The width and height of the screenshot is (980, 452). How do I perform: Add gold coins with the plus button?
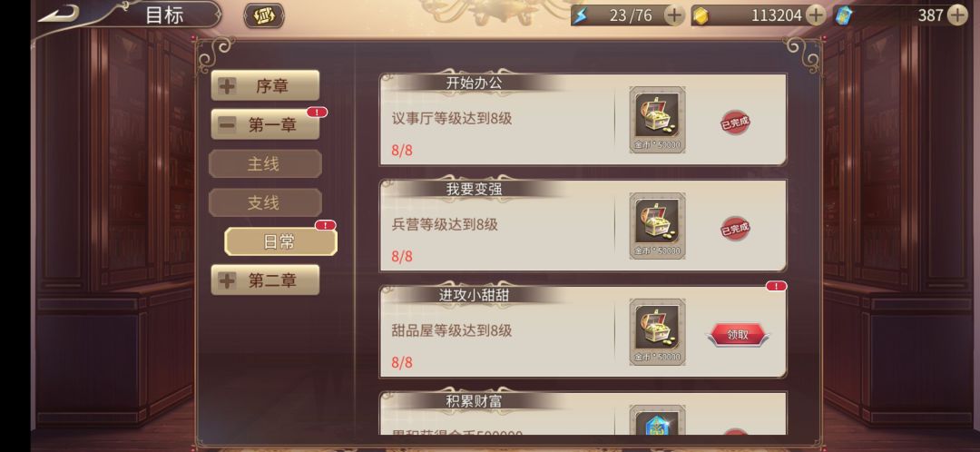pyautogui.click(x=816, y=15)
